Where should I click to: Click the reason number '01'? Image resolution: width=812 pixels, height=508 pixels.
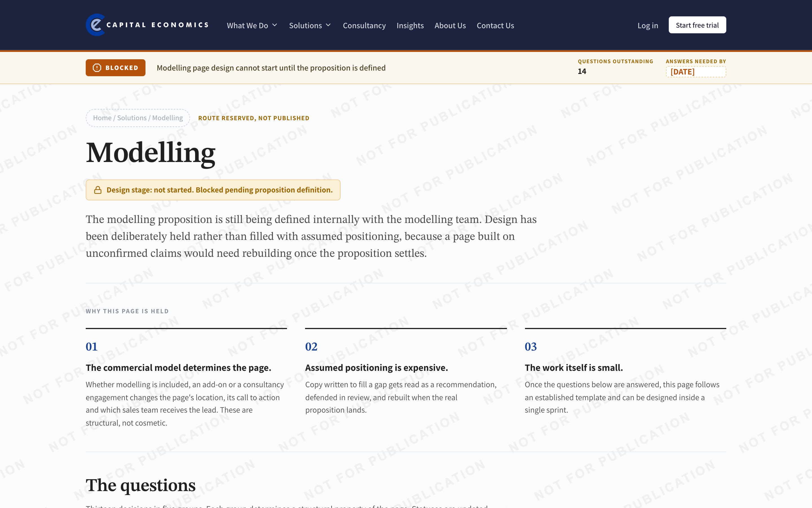pyautogui.click(x=92, y=347)
